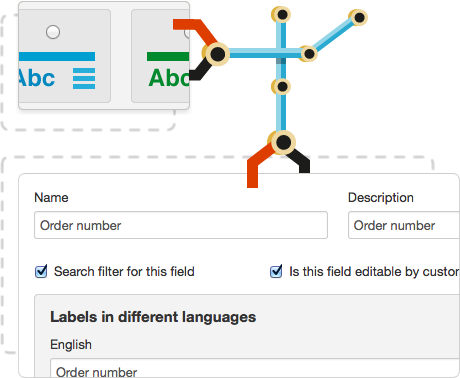
Task: Select the blue Abc style radio button
Action: [53, 32]
